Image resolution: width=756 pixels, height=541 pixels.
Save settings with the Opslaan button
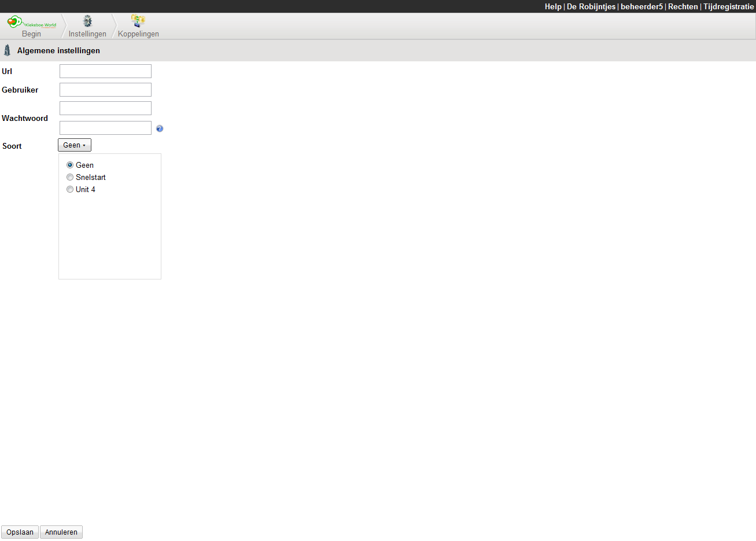pos(20,532)
